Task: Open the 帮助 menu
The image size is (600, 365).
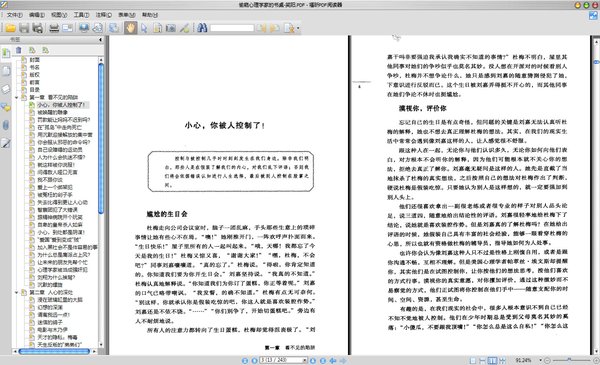Action: coord(150,15)
